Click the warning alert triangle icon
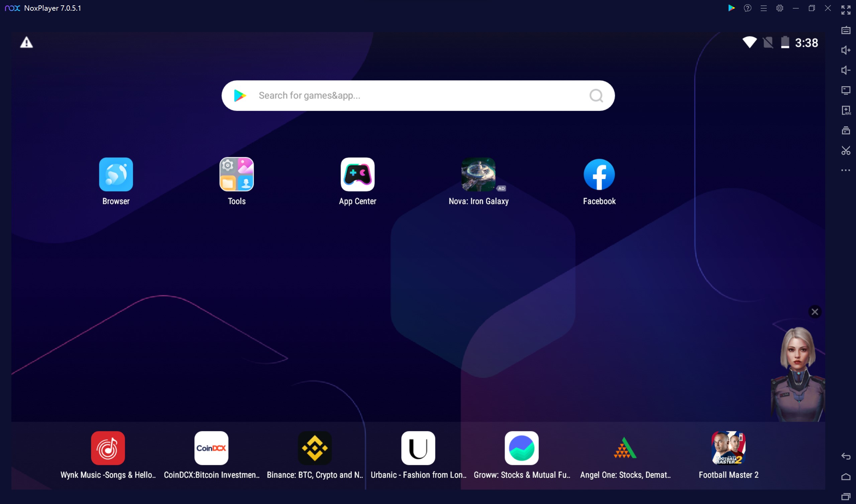The width and height of the screenshot is (856, 504). pyautogui.click(x=26, y=42)
